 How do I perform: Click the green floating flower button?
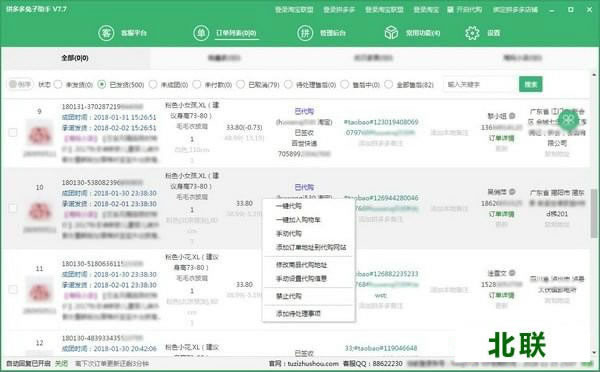click(568, 120)
